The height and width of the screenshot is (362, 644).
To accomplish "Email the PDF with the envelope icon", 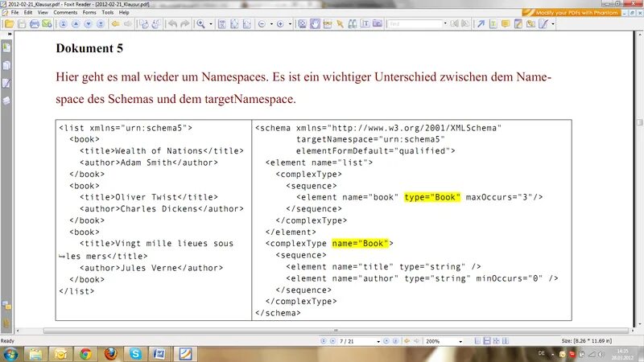I will point(47,24).
